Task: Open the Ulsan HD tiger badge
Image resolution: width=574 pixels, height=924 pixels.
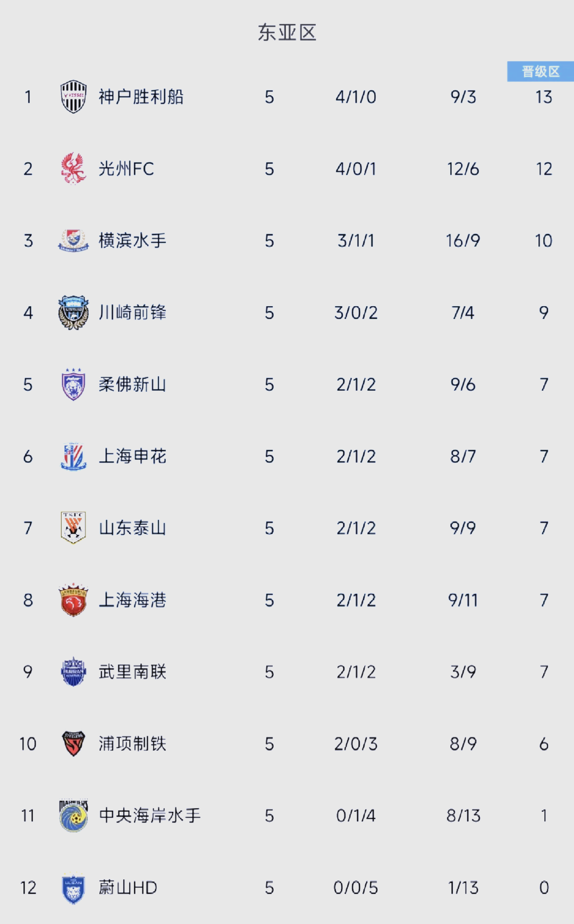Action: click(x=73, y=888)
